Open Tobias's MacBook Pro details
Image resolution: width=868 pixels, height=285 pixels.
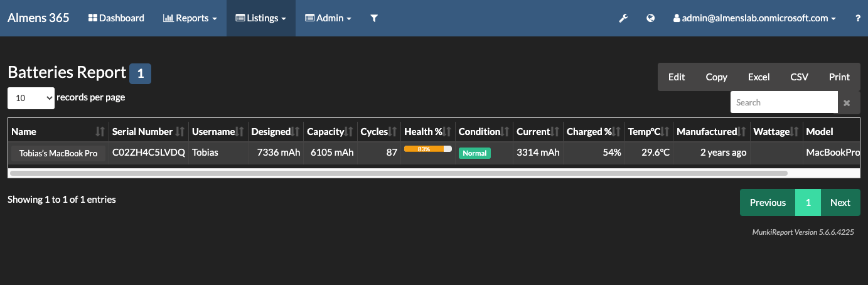coord(58,153)
